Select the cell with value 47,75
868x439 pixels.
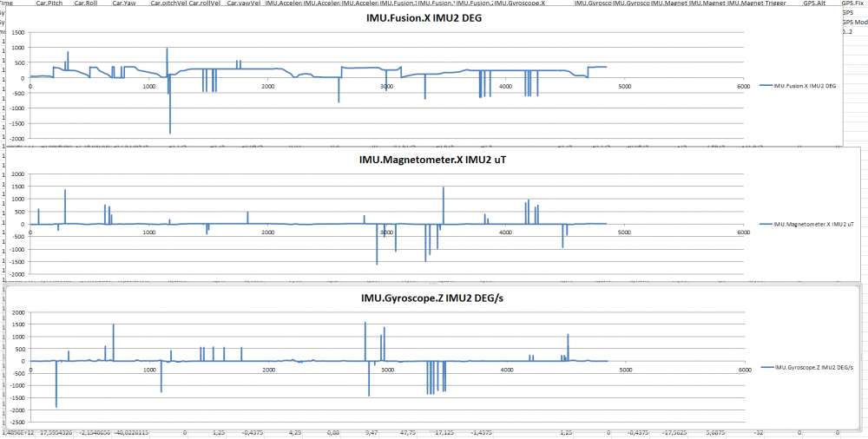[407, 431]
